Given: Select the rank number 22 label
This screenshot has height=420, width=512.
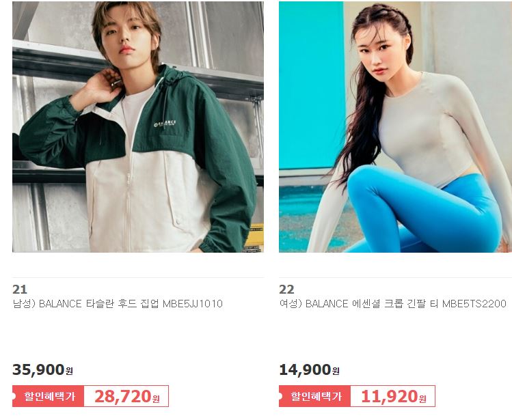Looking at the screenshot, I should coord(286,290).
